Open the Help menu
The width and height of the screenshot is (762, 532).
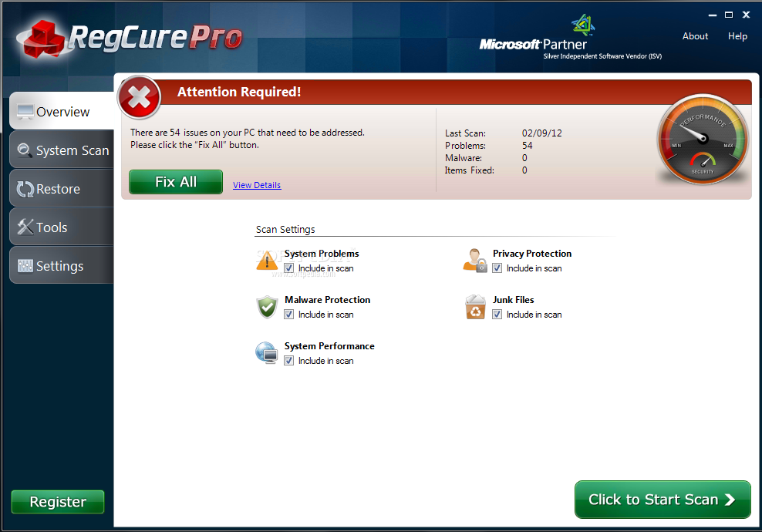click(737, 36)
